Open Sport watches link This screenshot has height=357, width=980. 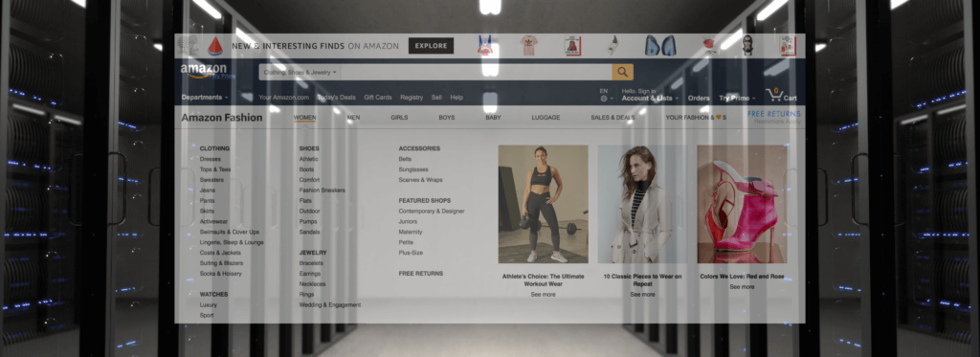pyautogui.click(x=207, y=315)
